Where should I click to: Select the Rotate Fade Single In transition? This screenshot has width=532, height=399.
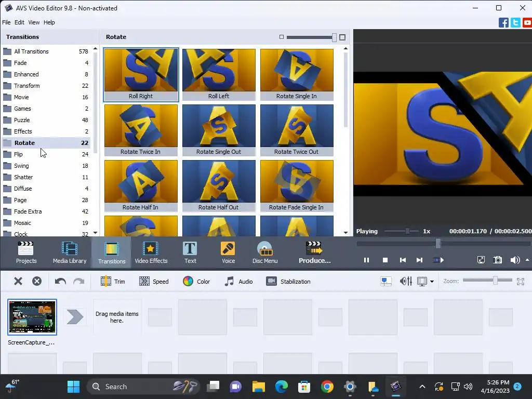pos(297,186)
